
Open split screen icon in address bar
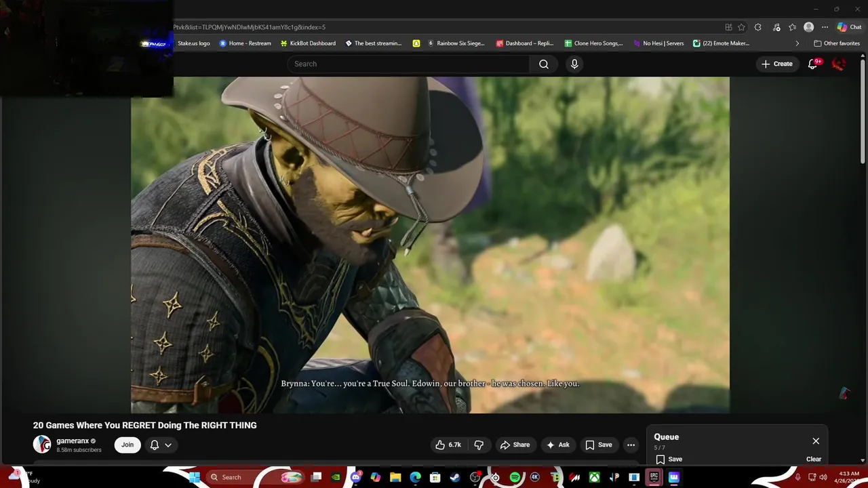[728, 27]
